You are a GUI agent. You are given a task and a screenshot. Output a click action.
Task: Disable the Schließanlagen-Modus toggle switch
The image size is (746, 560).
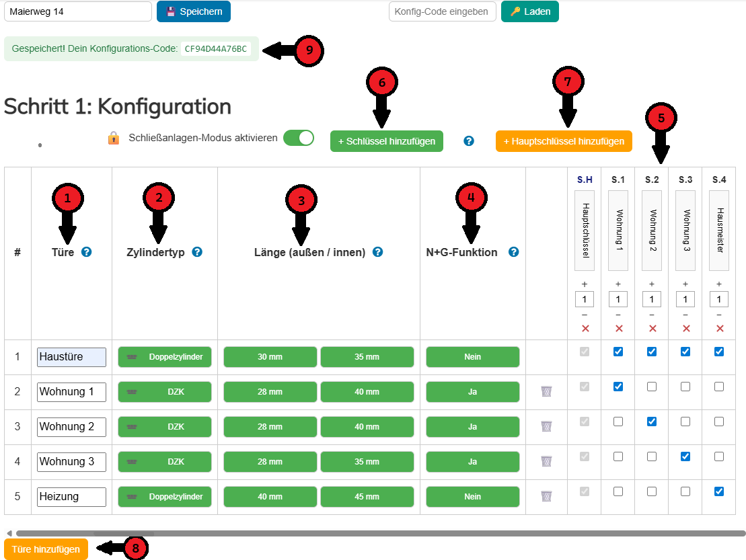(299, 138)
